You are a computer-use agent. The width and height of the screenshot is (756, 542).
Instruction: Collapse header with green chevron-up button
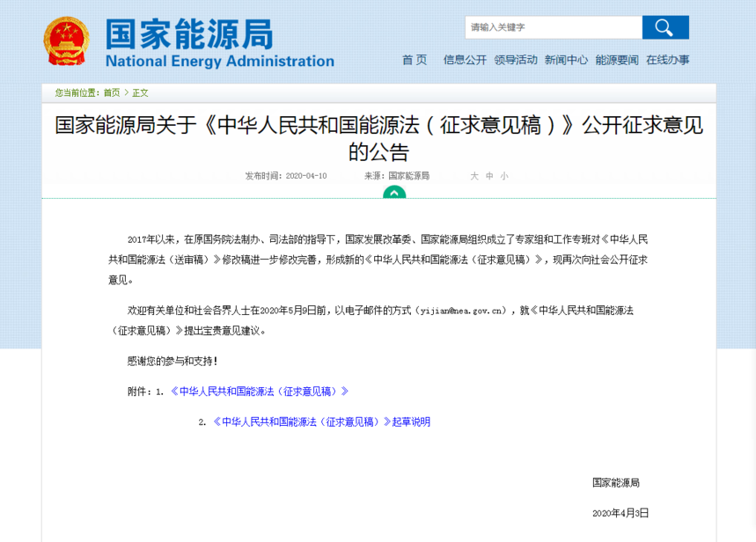coord(394,192)
